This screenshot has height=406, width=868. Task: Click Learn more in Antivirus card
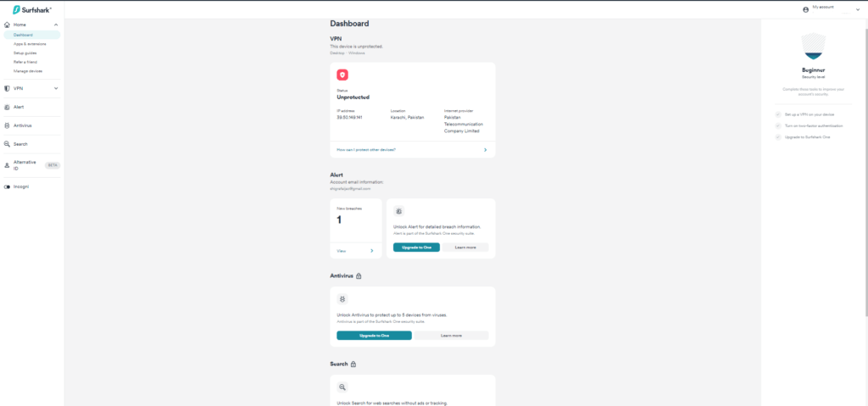pos(451,335)
